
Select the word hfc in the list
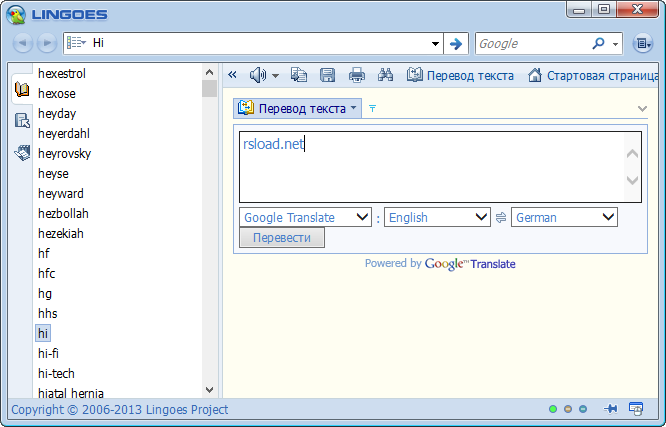47,273
